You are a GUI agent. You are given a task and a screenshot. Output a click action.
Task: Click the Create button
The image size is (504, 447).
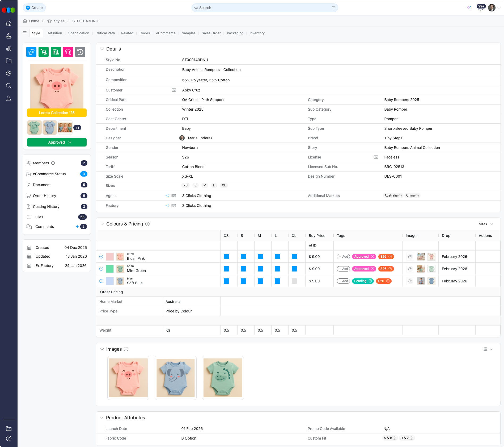pos(34,8)
